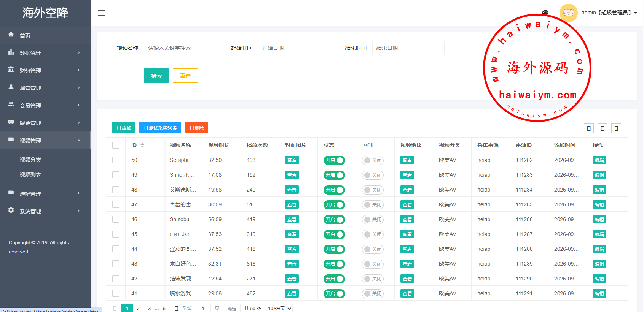Toggle the 开启 status switch for row 49

coord(334,175)
